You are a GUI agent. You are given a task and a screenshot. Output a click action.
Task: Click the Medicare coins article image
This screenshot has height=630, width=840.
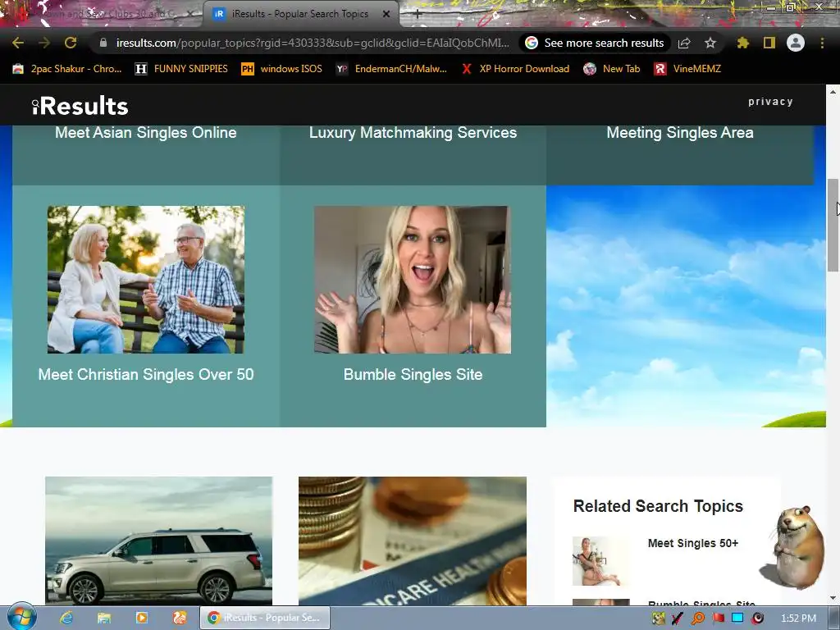(x=413, y=541)
